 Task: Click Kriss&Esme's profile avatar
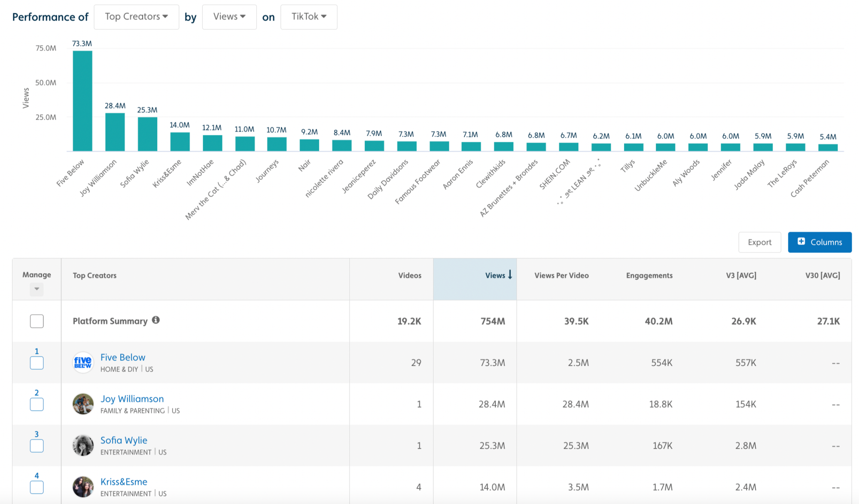pyautogui.click(x=83, y=487)
